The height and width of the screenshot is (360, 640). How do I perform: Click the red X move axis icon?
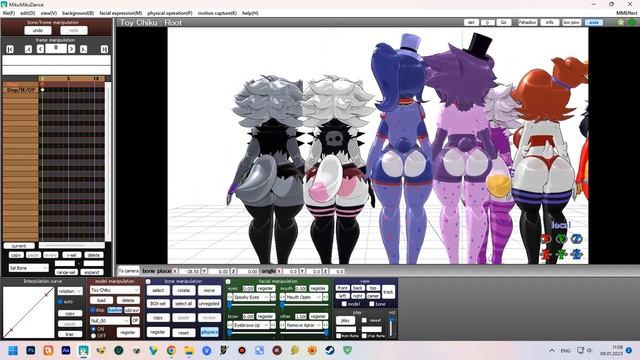coord(546,254)
